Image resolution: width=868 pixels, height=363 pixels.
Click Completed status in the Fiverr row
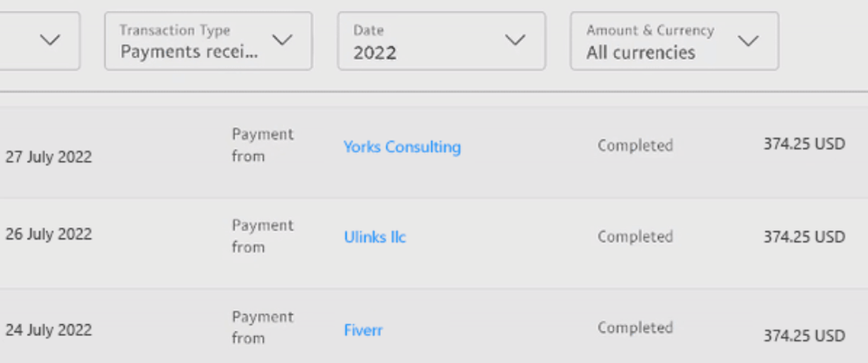[635, 328]
